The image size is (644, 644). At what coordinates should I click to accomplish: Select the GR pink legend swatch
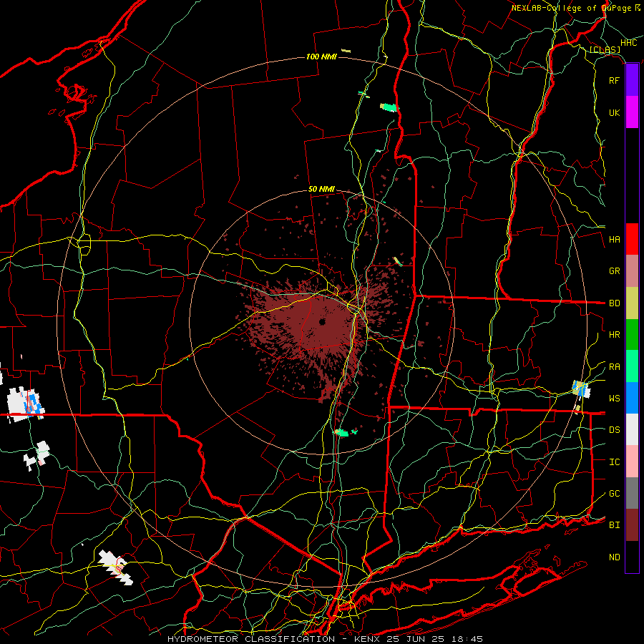click(632, 271)
